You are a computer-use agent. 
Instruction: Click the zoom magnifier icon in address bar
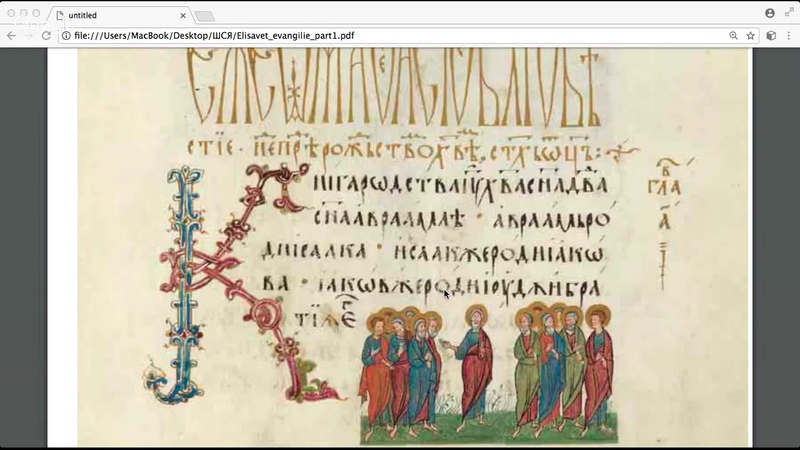733,36
